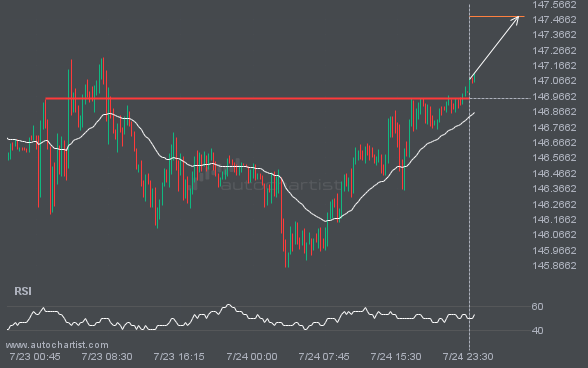Click the 147.5662 price axis label
The height and width of the screenshot is (368, 588).
[554, 5]
